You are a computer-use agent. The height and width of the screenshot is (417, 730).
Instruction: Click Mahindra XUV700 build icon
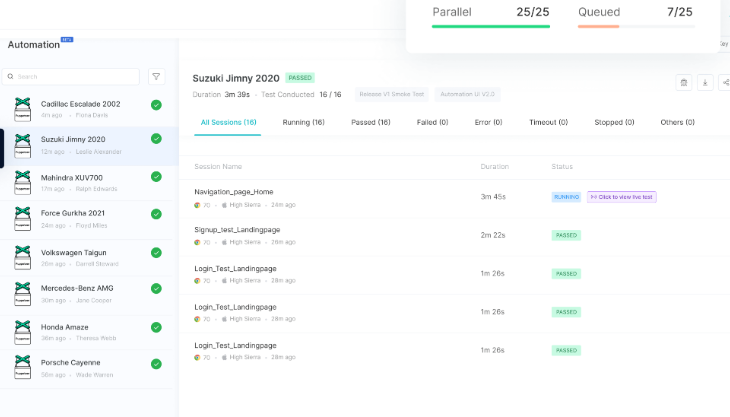point(22,182)
